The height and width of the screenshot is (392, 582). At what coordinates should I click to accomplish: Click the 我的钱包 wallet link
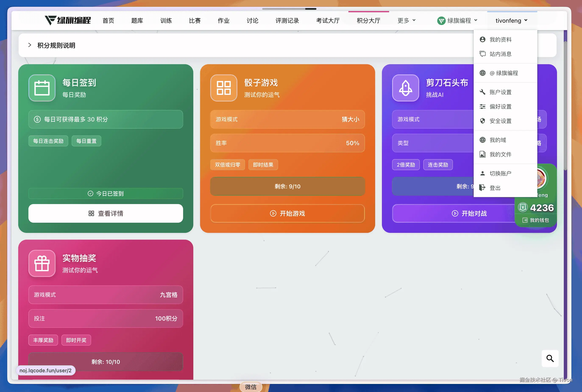tap(536, 220)
